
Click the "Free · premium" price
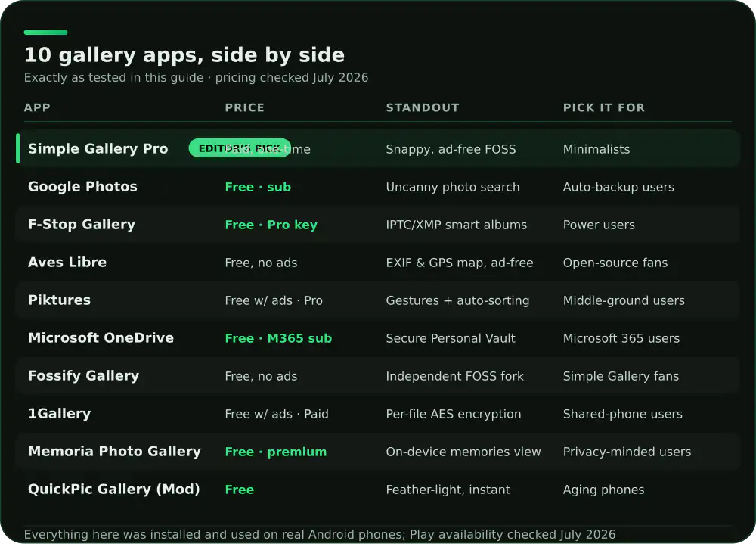(x=275, y=452)
